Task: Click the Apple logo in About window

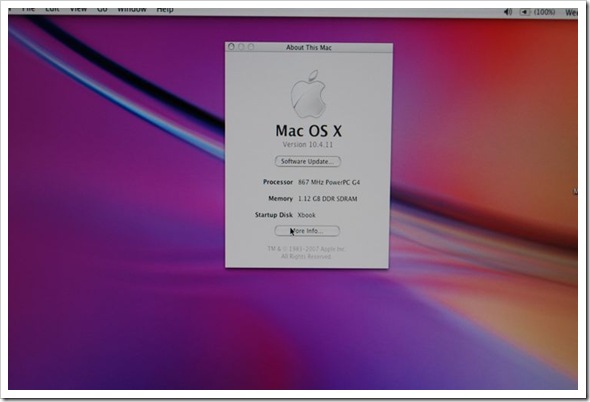Action: [x=308, y=94]
